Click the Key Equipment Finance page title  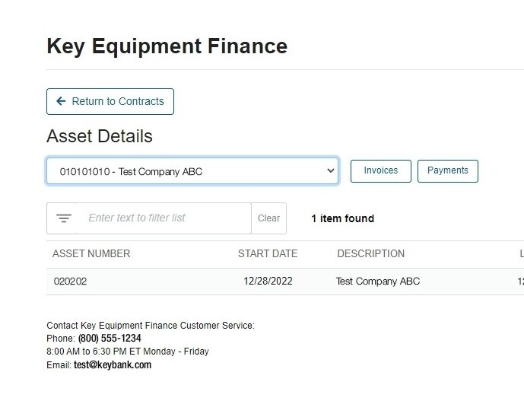click(x=167, y=46)
